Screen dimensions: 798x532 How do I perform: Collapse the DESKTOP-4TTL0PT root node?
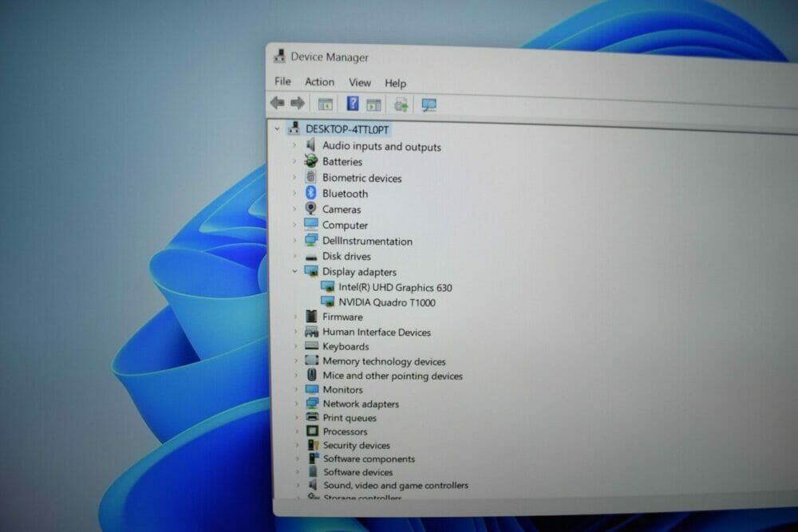point(277,128)
